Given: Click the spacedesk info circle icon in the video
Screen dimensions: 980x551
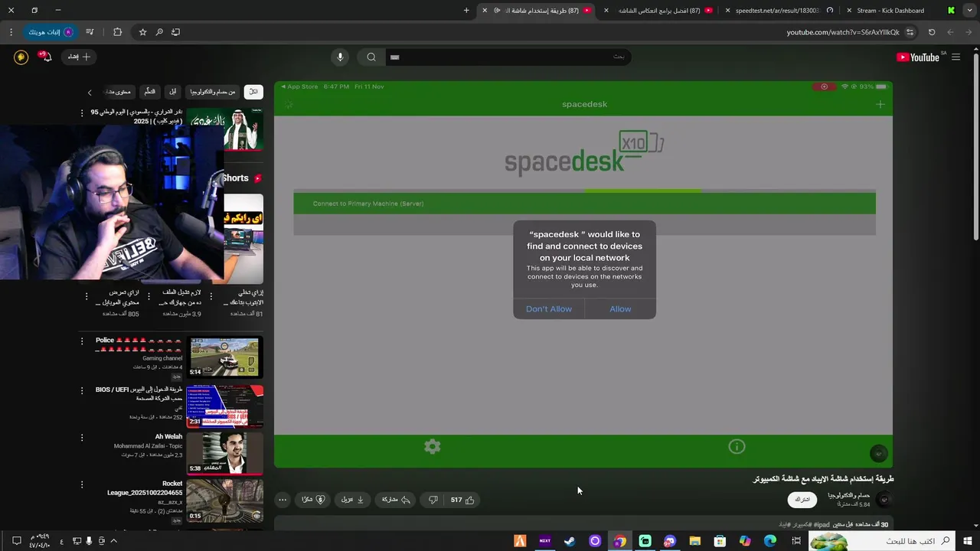Looking at the screenshot, I should (737, 447).
